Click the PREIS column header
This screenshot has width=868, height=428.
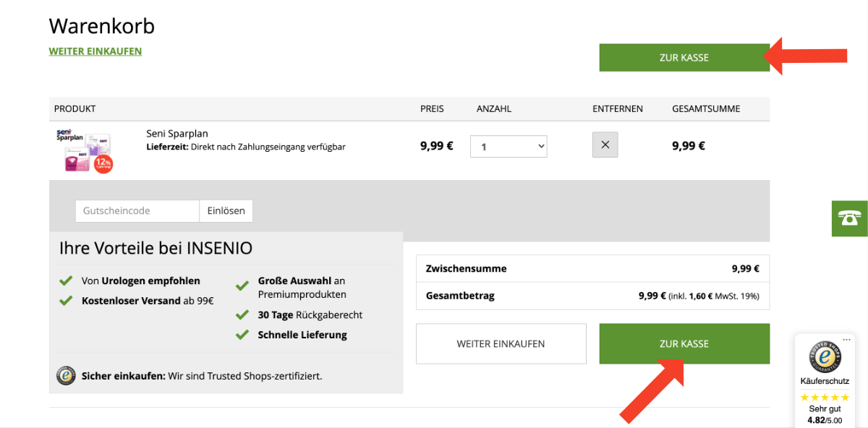coord(432,109)
